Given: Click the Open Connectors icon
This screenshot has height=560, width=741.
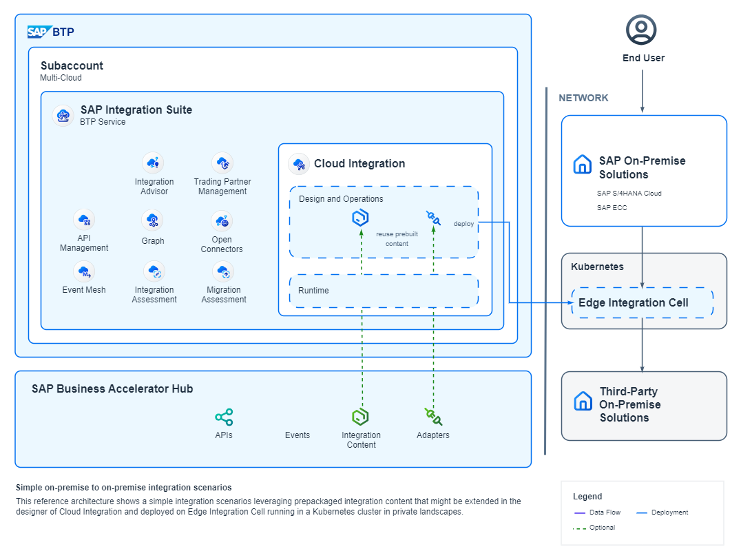Looking at the screenshot, I should tap(222, 221).
